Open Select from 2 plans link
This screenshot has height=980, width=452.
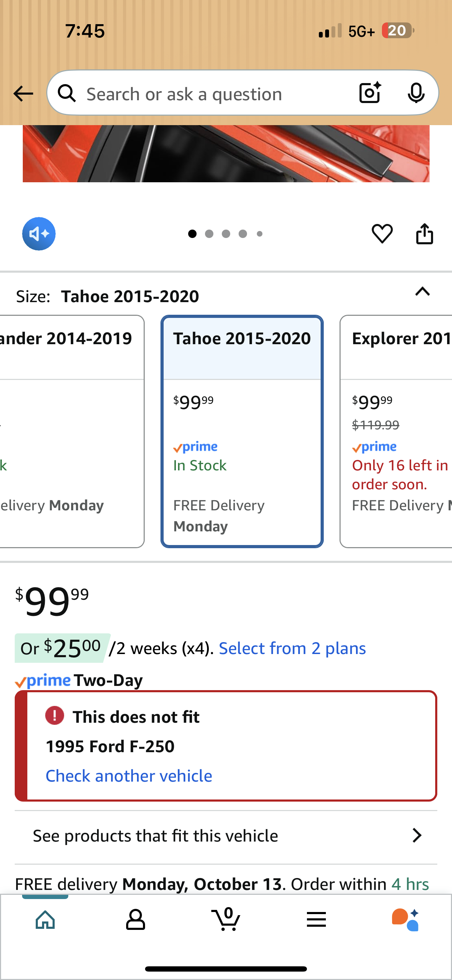pyautogui.click(x=292, y=648)
